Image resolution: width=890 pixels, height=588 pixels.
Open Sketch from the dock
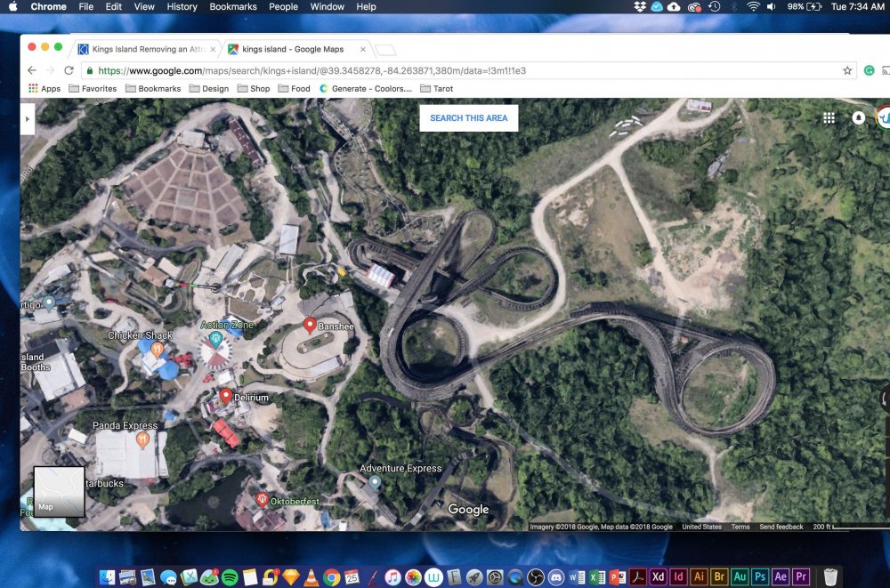(291, 577)
